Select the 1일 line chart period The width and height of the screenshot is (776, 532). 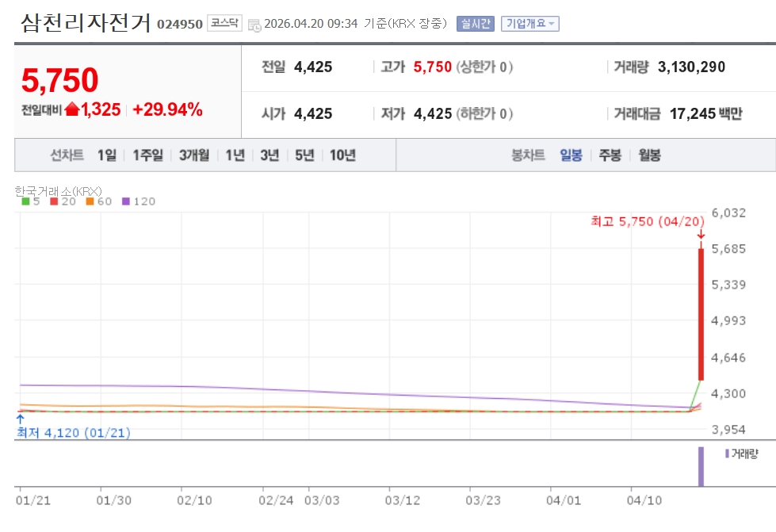(106, 155)
